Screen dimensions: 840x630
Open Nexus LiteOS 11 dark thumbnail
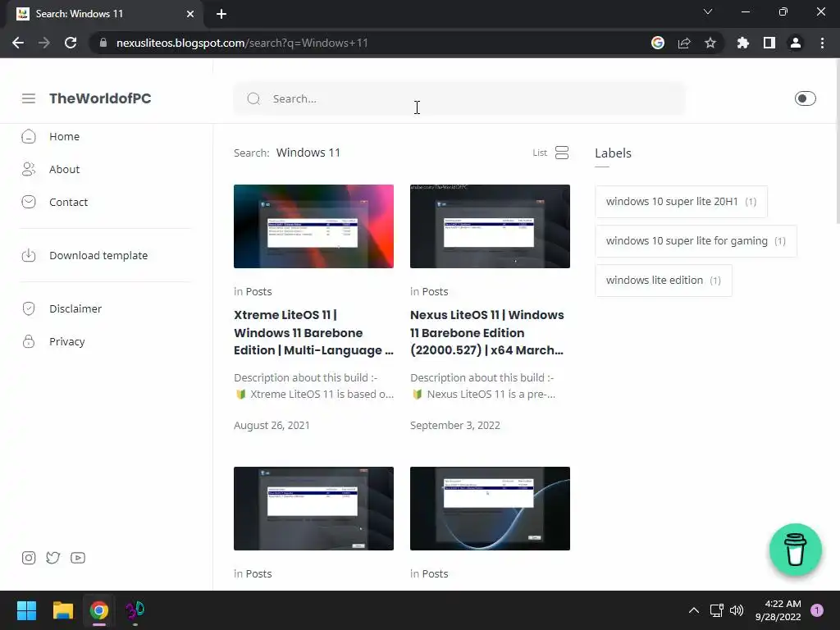coord(490,226)
